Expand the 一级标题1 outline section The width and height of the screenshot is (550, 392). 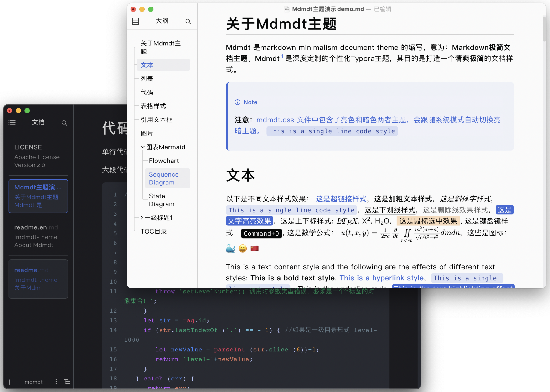(142, 218)
